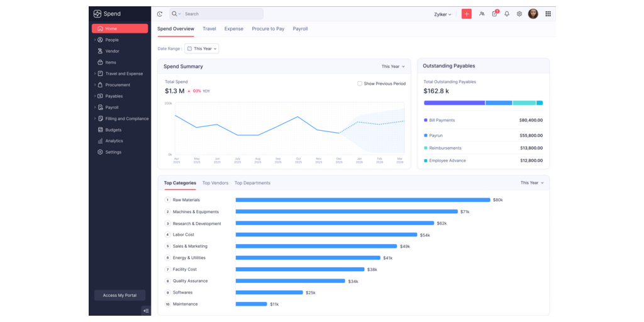Open the Zylker organization dropdown
Image resolution: width=644 pixels, height=322 pixels.
pyautogui.click(x=443, y=14)
